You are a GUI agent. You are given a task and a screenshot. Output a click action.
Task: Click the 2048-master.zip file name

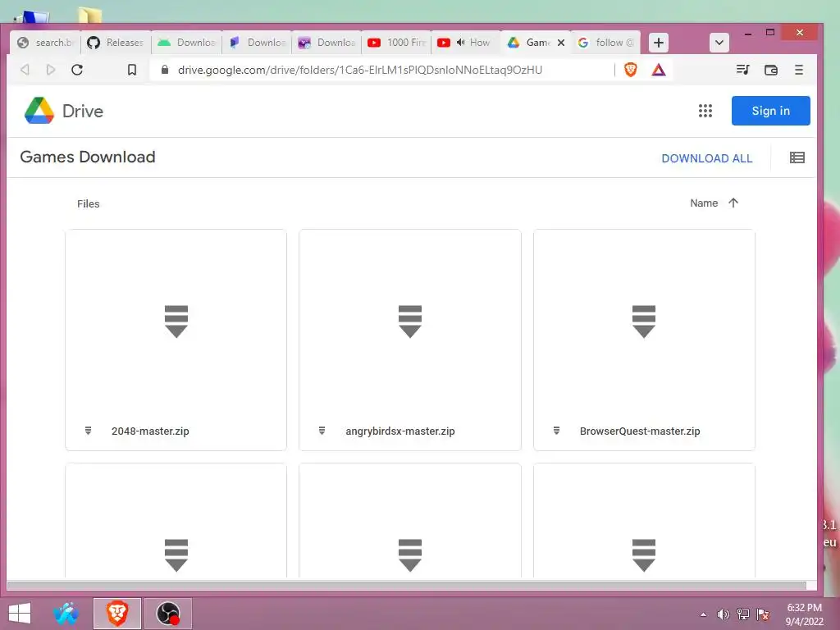(150, 431)
